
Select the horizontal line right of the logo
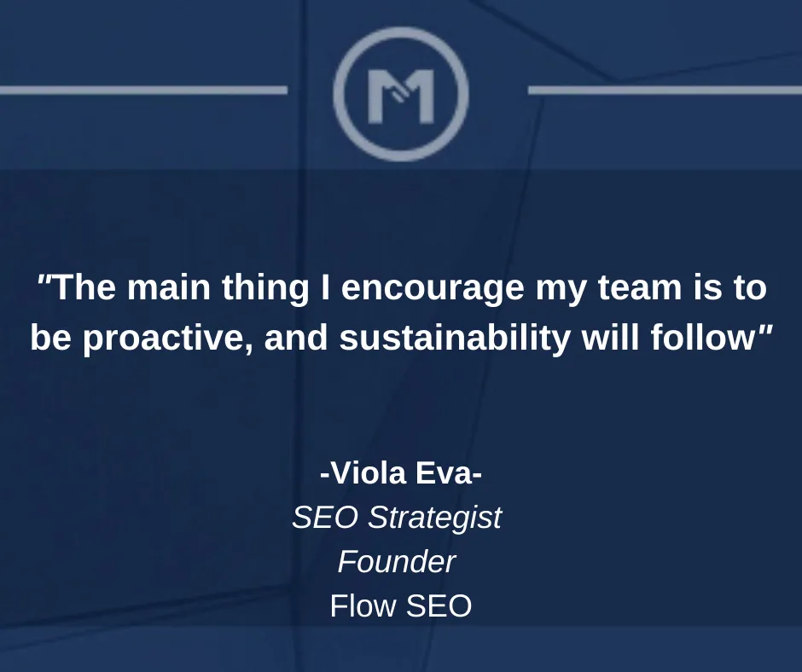665,90
